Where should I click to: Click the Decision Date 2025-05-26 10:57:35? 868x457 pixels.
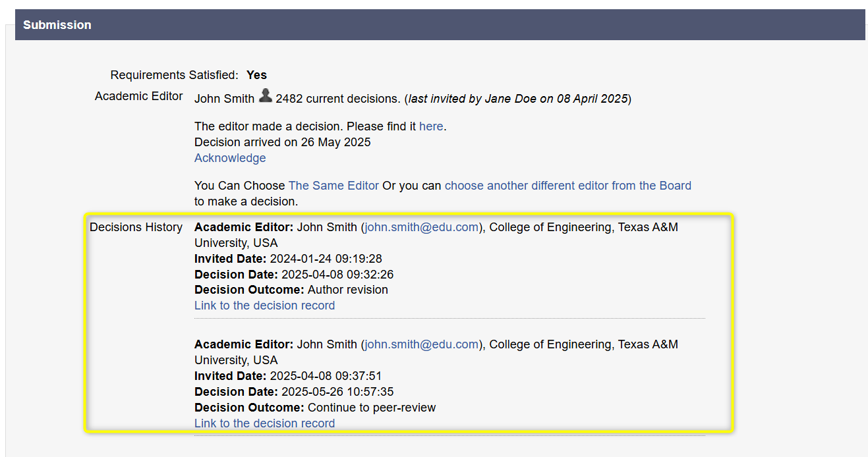[x=337, y=392]
